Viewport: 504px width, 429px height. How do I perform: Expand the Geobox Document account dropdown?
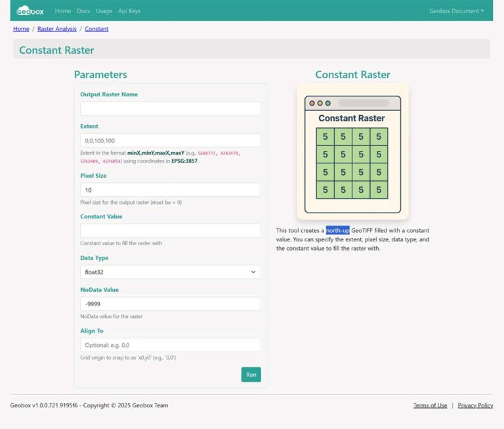pos(456,11)
